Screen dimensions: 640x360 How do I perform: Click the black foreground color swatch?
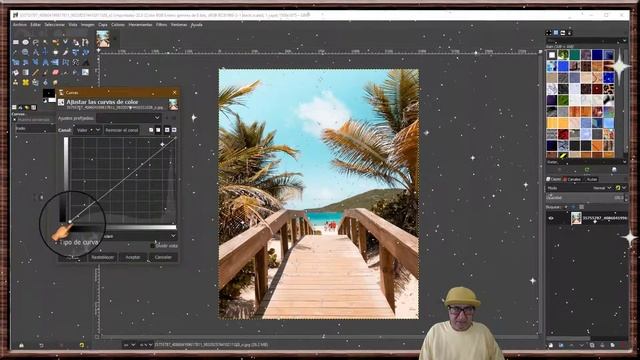[48, 93]
